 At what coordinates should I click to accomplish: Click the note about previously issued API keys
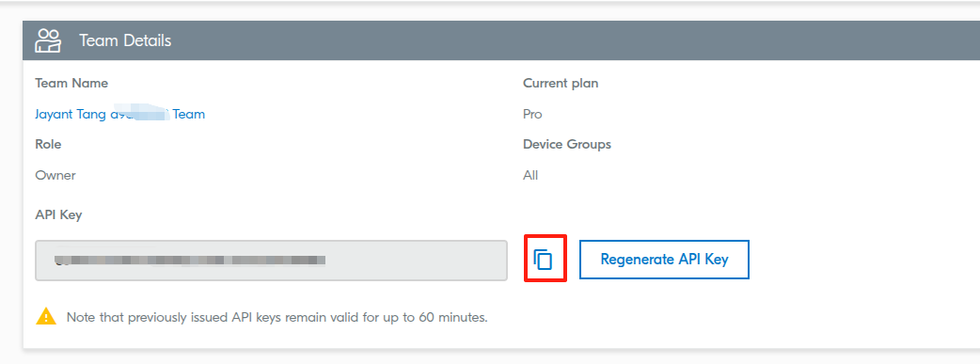click(x=277, y=317)
